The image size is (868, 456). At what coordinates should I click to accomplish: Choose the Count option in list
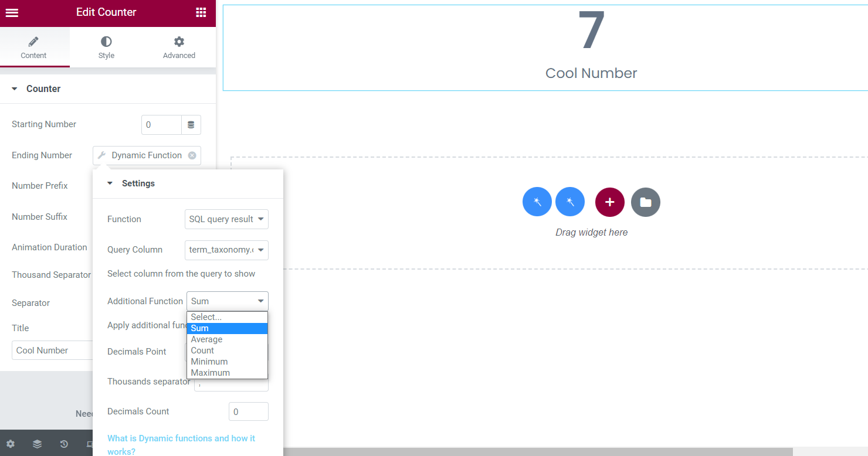pyautogui.click(x=227, y=350)
